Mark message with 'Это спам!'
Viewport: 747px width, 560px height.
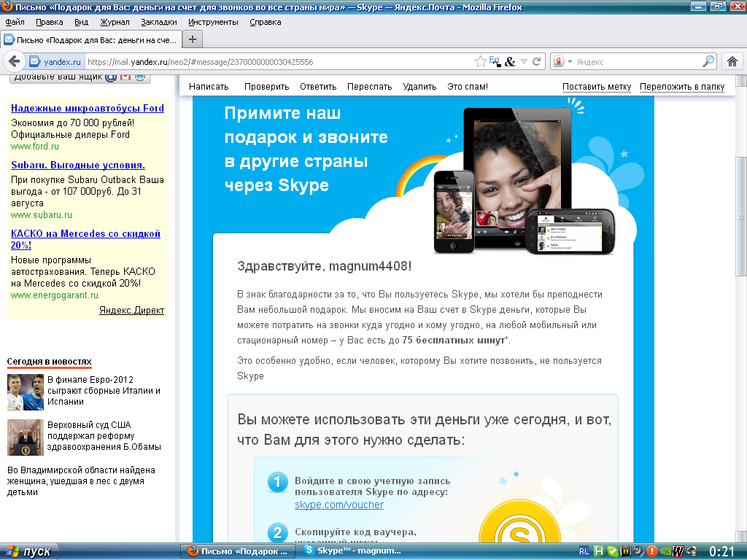(468, 87)
